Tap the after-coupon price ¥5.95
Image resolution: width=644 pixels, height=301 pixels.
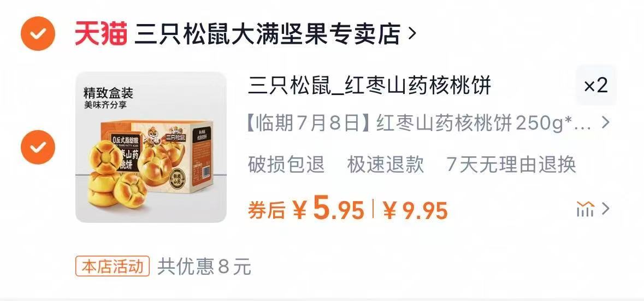[x=329, y=209]
